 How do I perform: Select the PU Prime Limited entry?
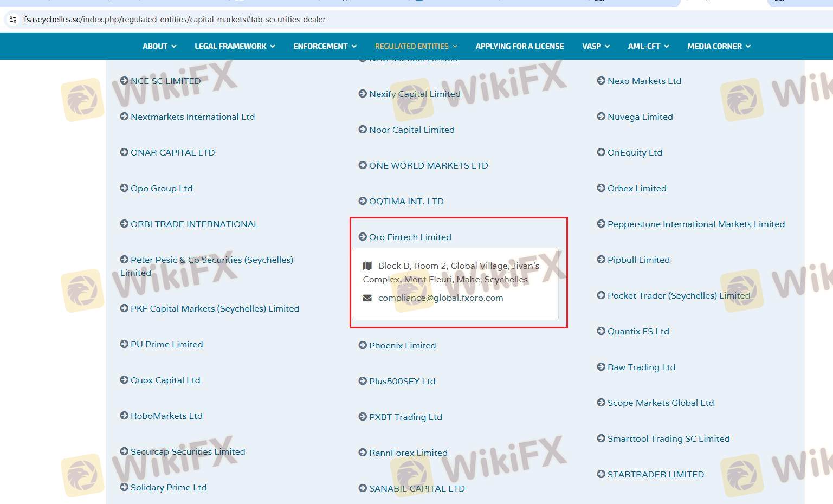166,344
